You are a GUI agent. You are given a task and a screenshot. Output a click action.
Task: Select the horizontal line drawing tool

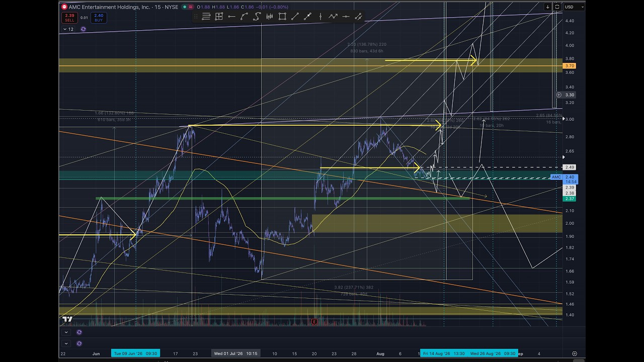(x=231, y=17)
